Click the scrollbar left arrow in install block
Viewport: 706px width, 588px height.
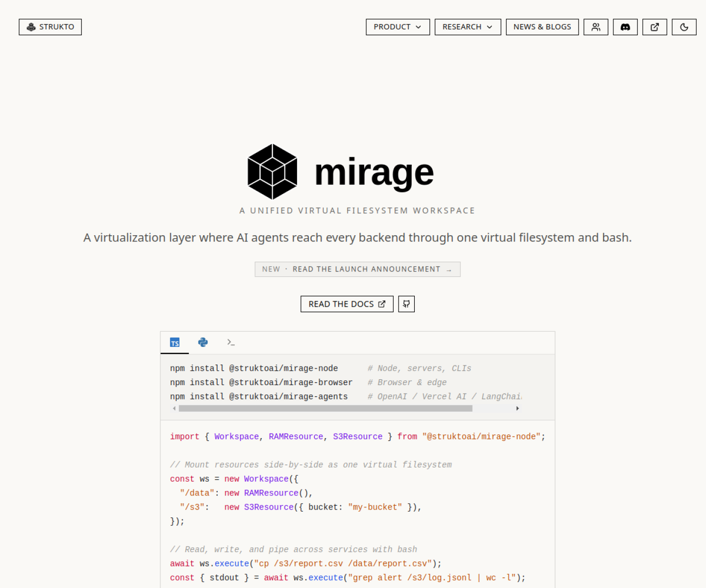174,408
